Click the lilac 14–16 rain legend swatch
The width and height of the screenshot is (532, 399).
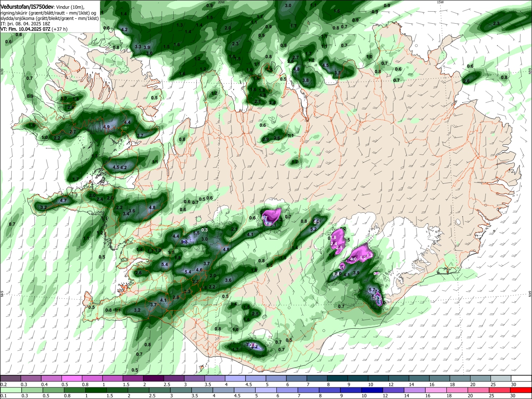pos(415,390)
